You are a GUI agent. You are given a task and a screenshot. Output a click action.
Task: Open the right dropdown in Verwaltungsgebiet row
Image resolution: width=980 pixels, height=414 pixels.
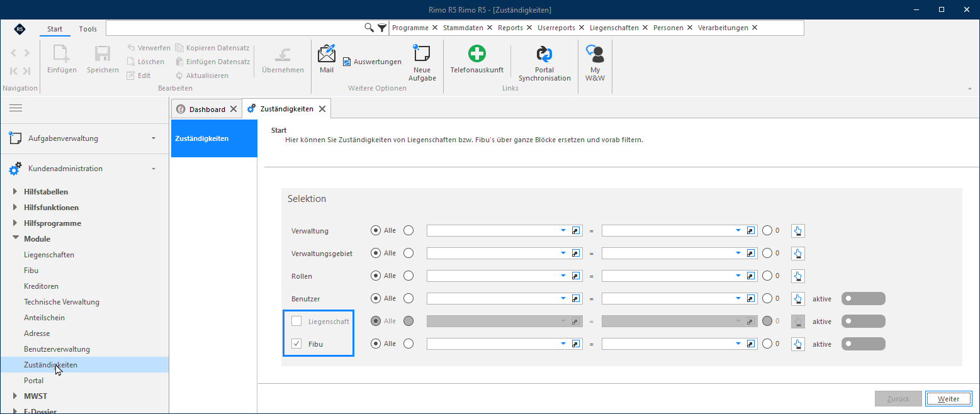[x=739, y=254]
